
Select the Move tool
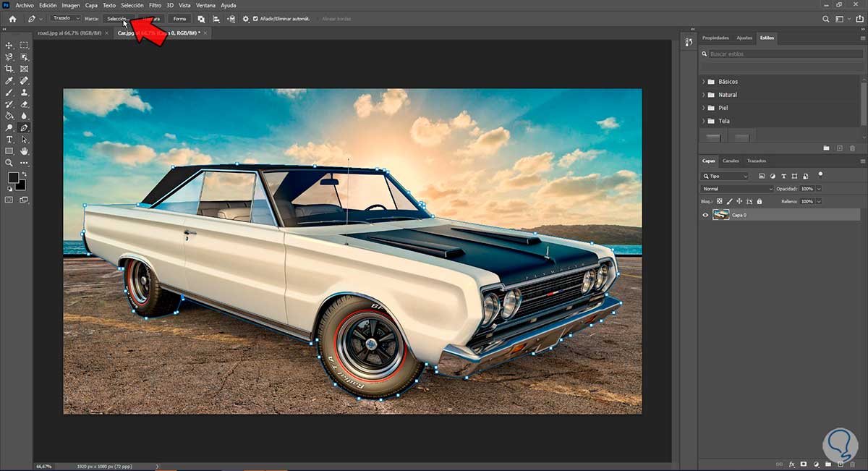[x=9, y=45]
